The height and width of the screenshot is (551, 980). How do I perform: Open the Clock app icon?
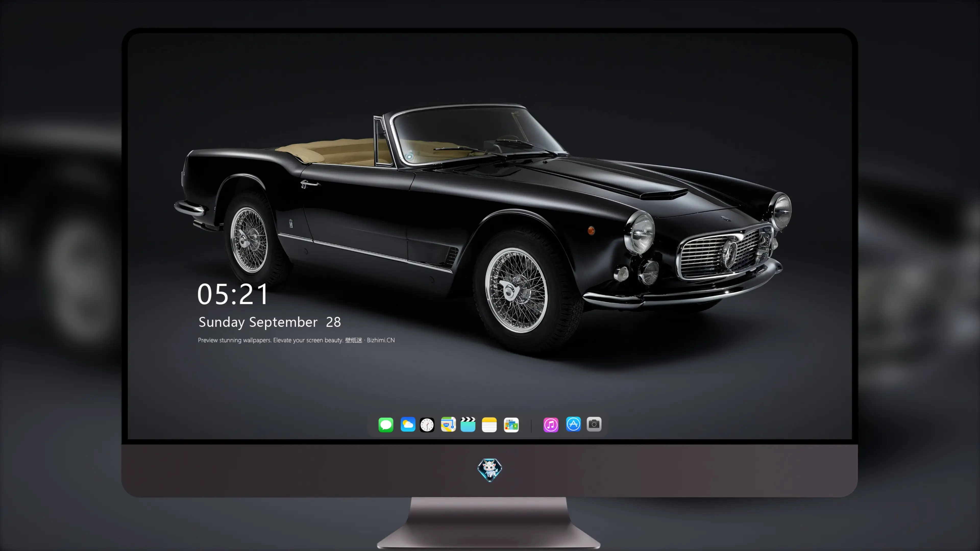click(427, 425)
